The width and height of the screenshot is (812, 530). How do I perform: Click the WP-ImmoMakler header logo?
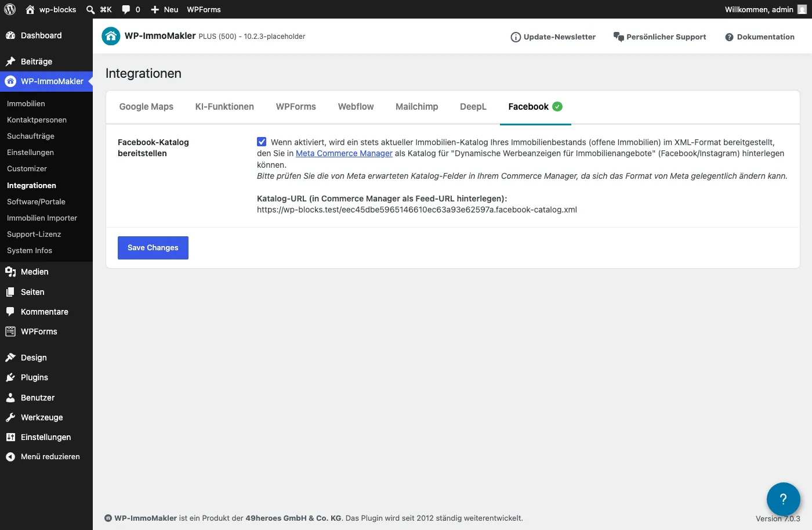[x=111, y=36]
